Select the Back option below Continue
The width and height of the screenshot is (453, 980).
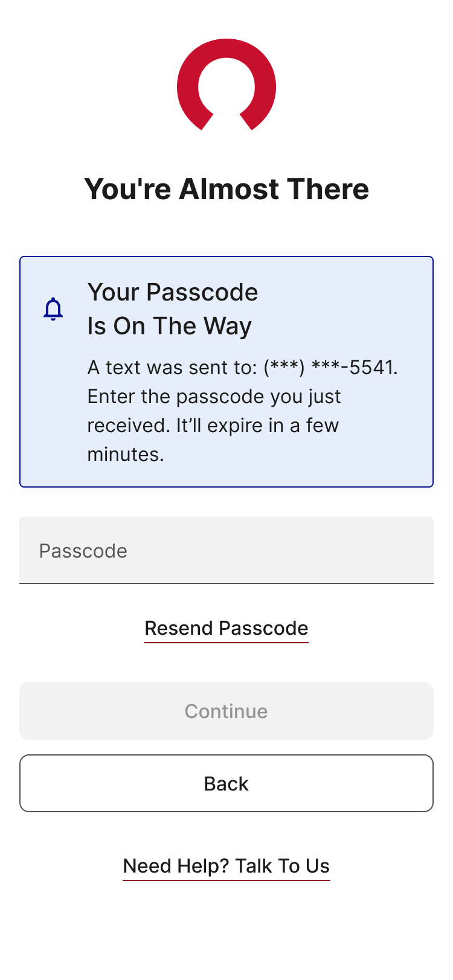(226, 783)
